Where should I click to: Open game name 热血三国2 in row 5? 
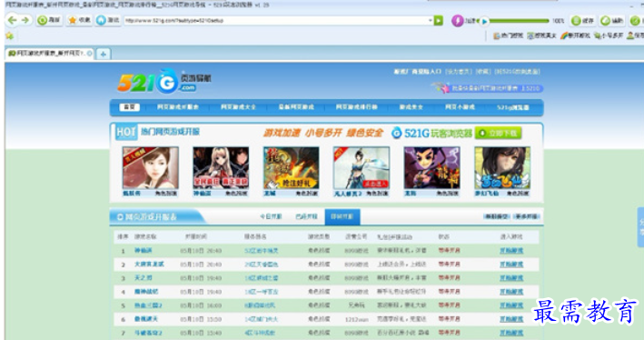click(x=148, y=305)
